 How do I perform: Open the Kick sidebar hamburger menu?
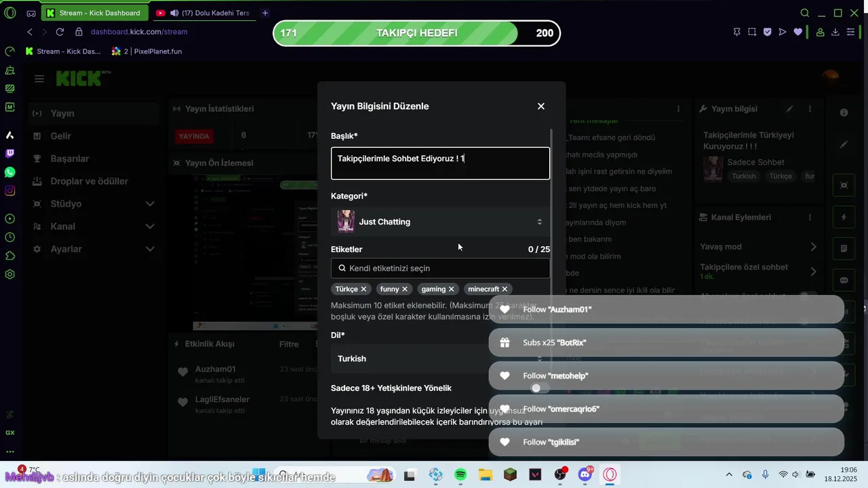pyautogui.click(x=39, y=79)
